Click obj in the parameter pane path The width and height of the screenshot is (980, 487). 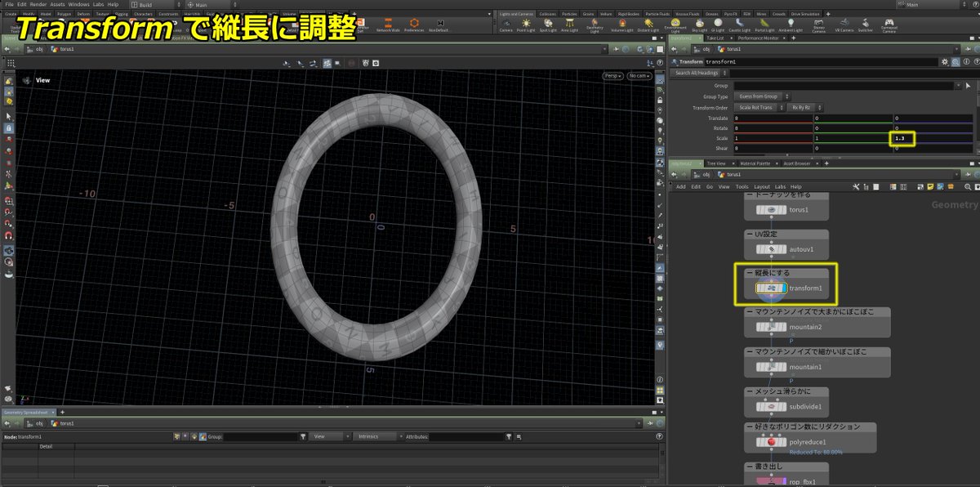tap(706, 49)
